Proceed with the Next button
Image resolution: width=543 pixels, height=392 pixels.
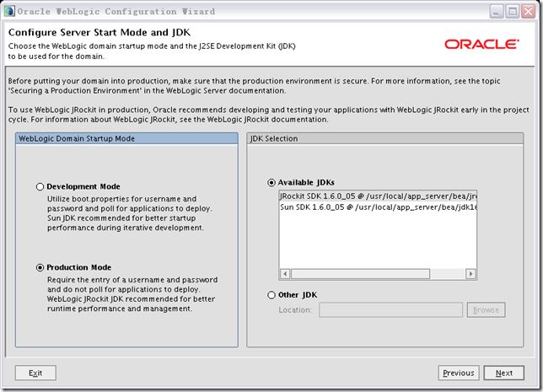point(504,373)
